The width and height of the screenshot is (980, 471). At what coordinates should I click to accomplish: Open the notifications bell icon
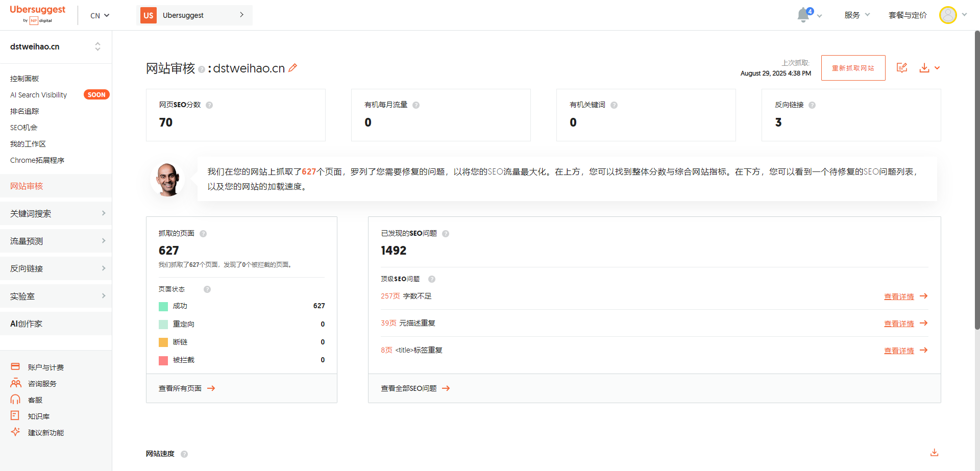point(804,15)
